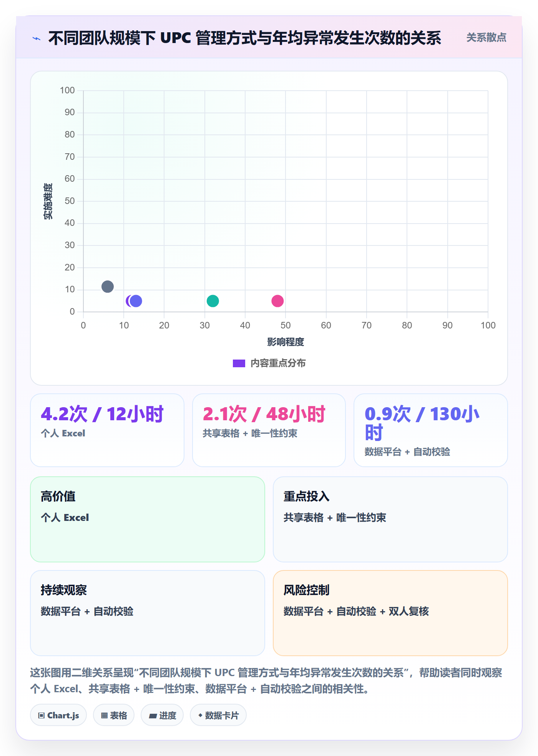Click the 0.9次 / 130小时 stat card
This screenshot has width=538, height=756.
(431, 430)
